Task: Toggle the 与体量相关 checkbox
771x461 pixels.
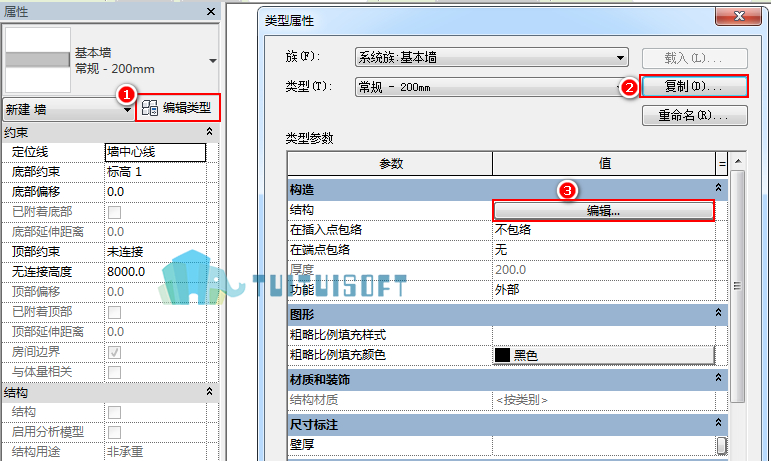Action: click(115, 372)
